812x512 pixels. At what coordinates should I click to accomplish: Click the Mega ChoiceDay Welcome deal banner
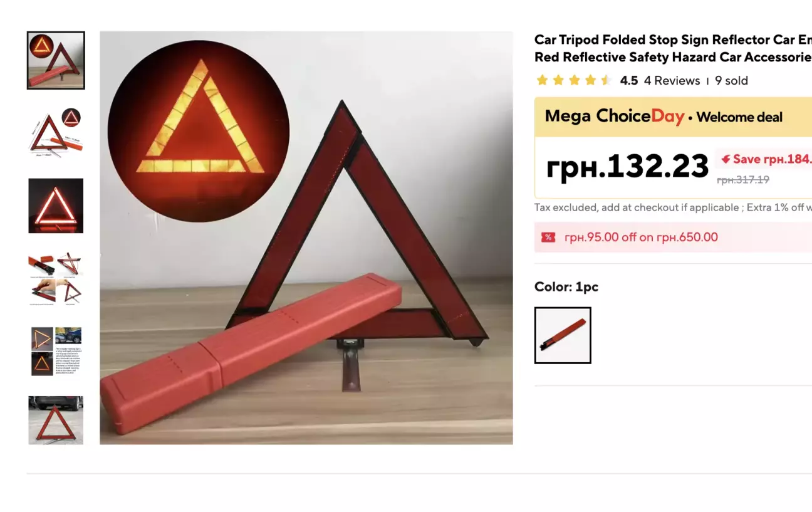[673, 117]
